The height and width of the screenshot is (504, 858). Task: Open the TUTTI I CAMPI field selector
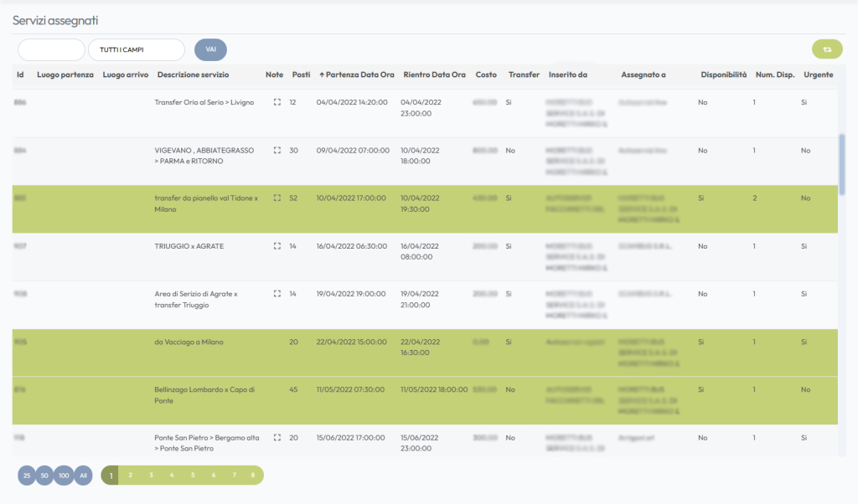coord(136,50)
